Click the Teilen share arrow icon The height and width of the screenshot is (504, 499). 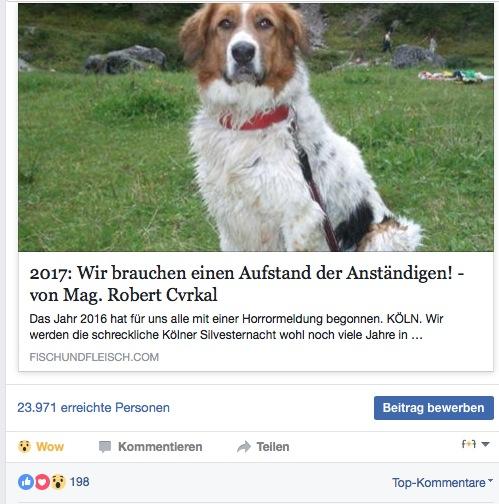click(244, 447)
